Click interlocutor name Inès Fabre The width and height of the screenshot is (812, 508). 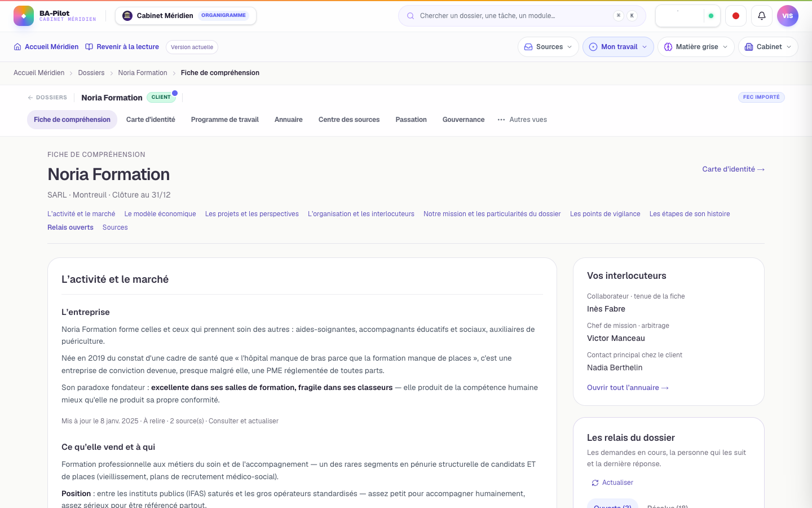coord(606,309)
